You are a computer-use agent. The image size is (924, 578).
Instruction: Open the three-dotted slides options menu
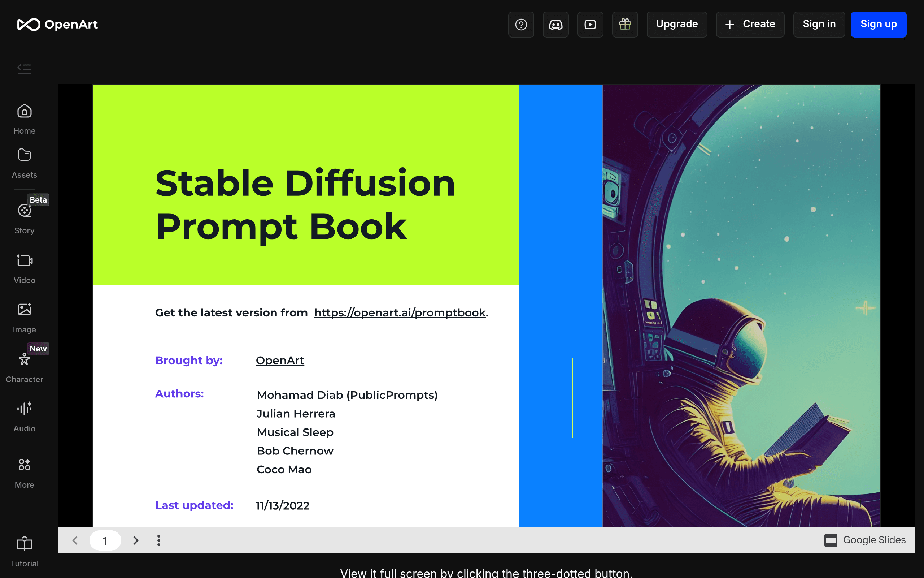pyautogui.click(x=158, y=540)
